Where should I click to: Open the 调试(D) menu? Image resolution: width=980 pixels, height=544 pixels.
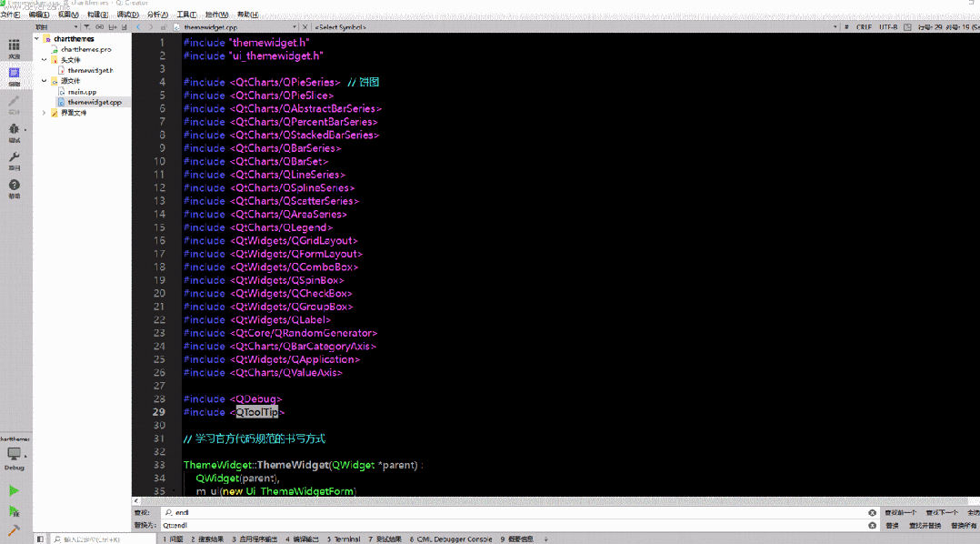click(x=127, y=15)
